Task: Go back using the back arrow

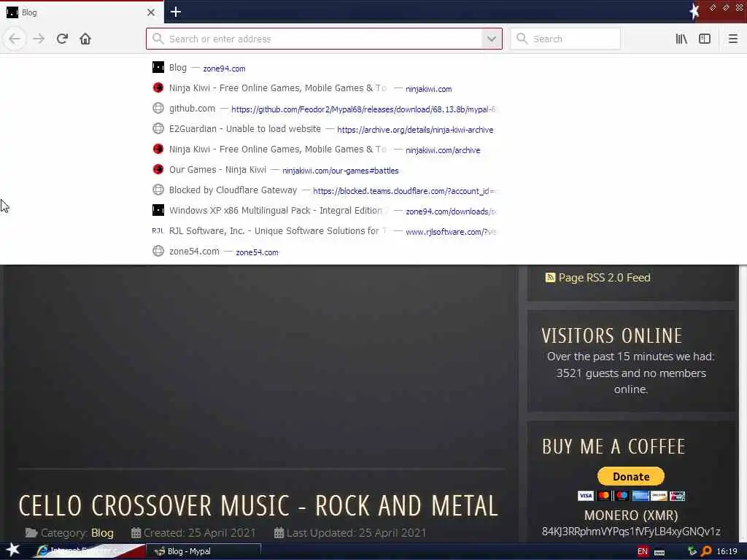Action: point(15,39)
